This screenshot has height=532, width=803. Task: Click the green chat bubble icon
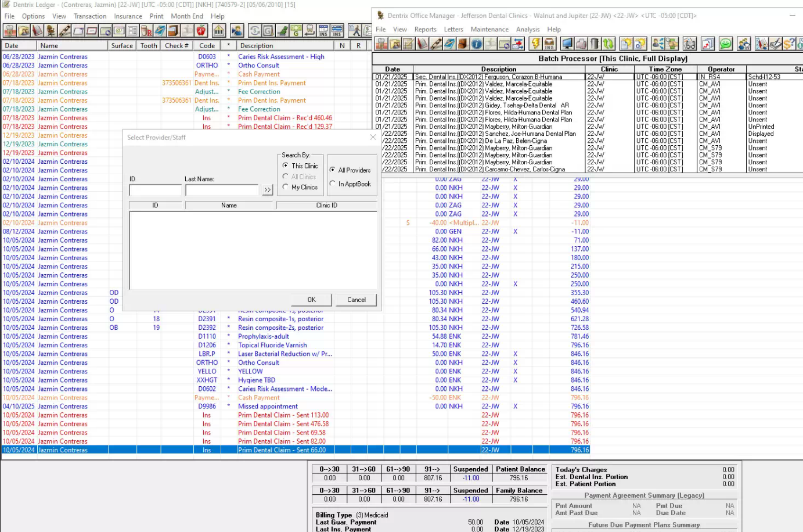pos(726,44)
